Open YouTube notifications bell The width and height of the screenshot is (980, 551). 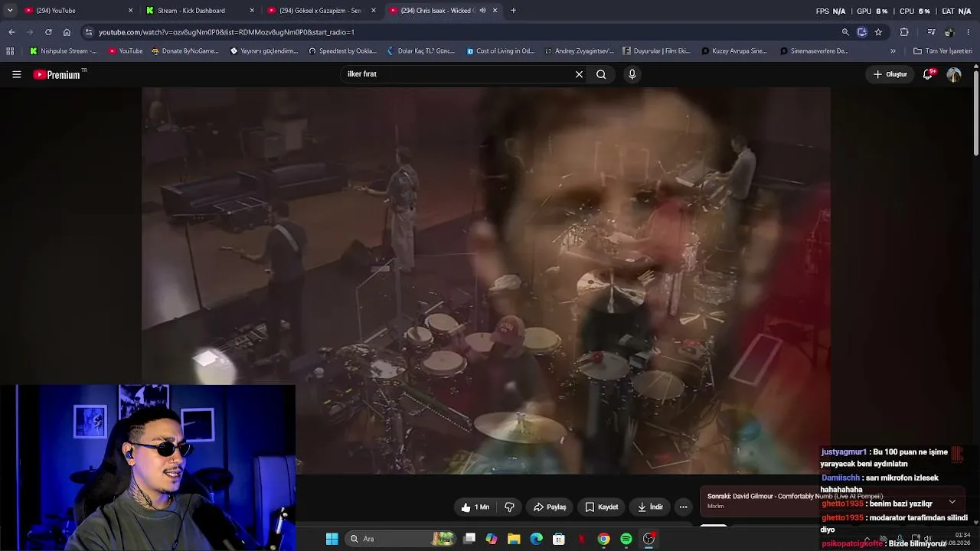(928, 74)
